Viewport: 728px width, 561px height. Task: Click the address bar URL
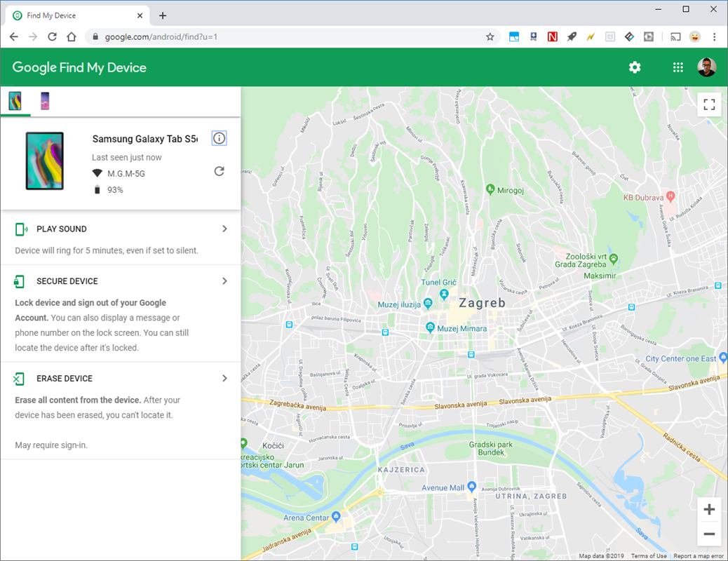tap(161, 36)
